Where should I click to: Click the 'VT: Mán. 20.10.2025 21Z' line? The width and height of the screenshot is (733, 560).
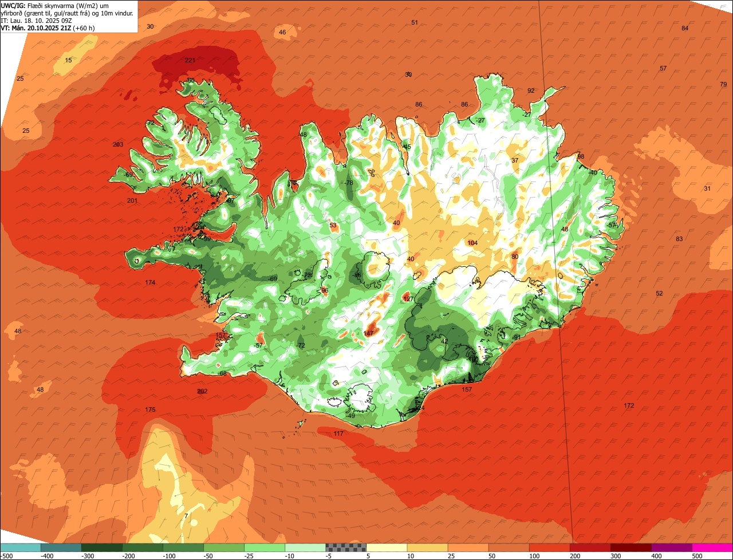click(48, 27)
